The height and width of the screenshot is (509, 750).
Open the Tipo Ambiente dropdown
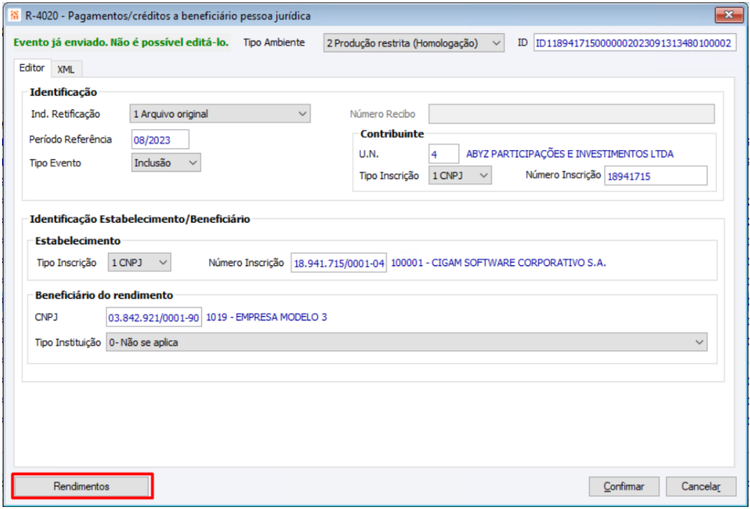[x=414, y=43]
